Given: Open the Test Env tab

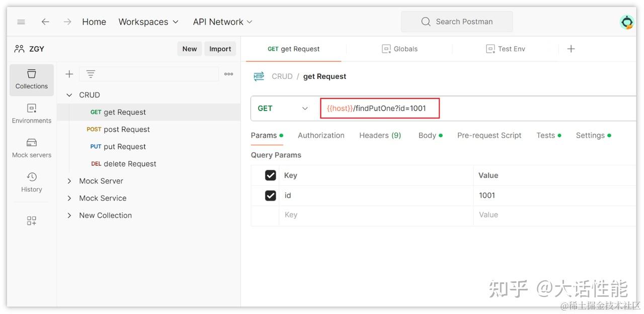Looking at the screenshot, I should pos(505,49).
